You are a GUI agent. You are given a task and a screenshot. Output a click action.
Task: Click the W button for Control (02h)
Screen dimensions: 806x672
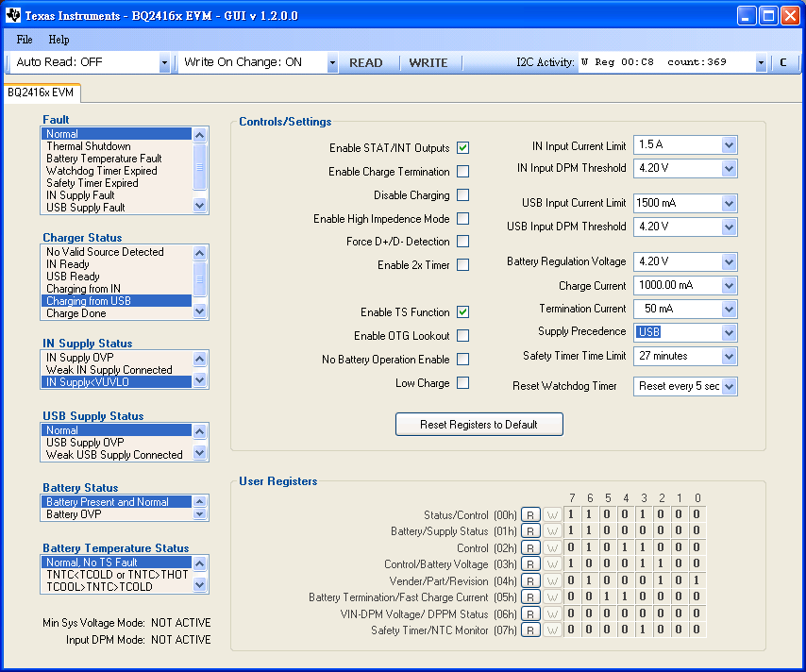(x=552, y=547)
